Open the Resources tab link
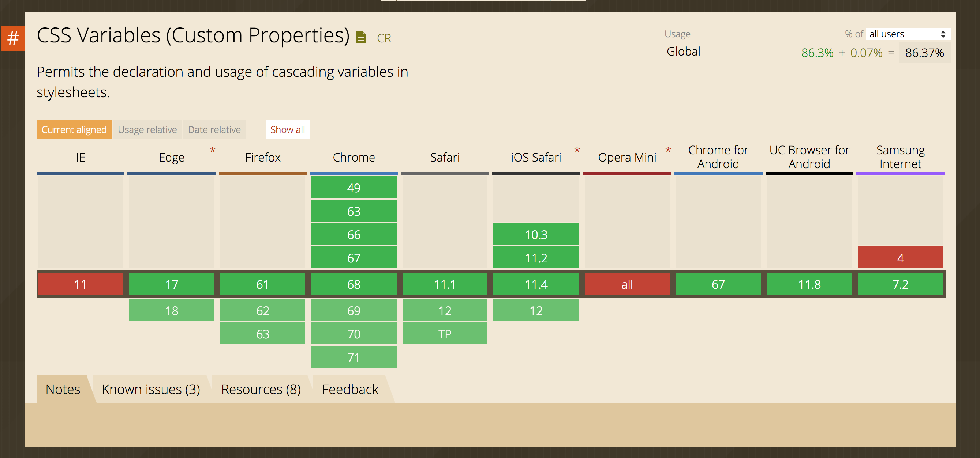980x458 pixels. [261, 389]
